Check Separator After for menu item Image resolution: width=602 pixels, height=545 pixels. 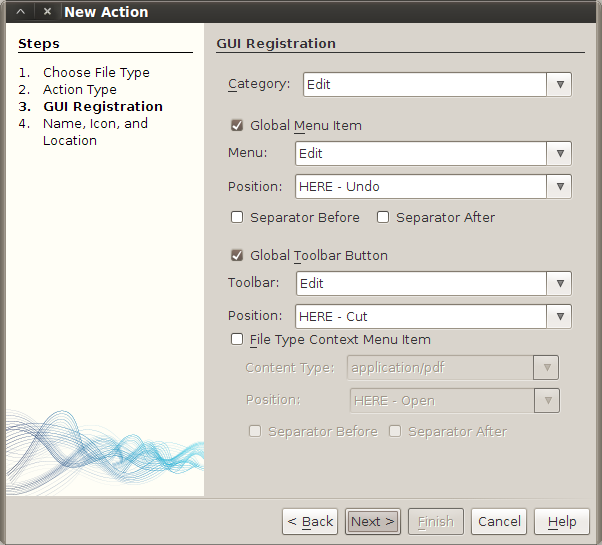(x=383, y=217)
